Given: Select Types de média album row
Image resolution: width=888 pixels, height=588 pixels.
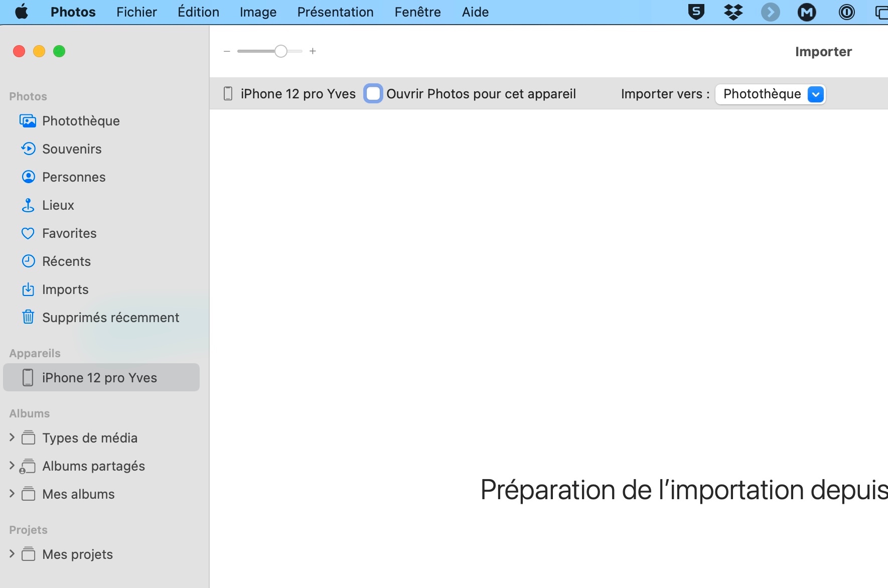Looking at the screenshot, I should click(101, 438).
